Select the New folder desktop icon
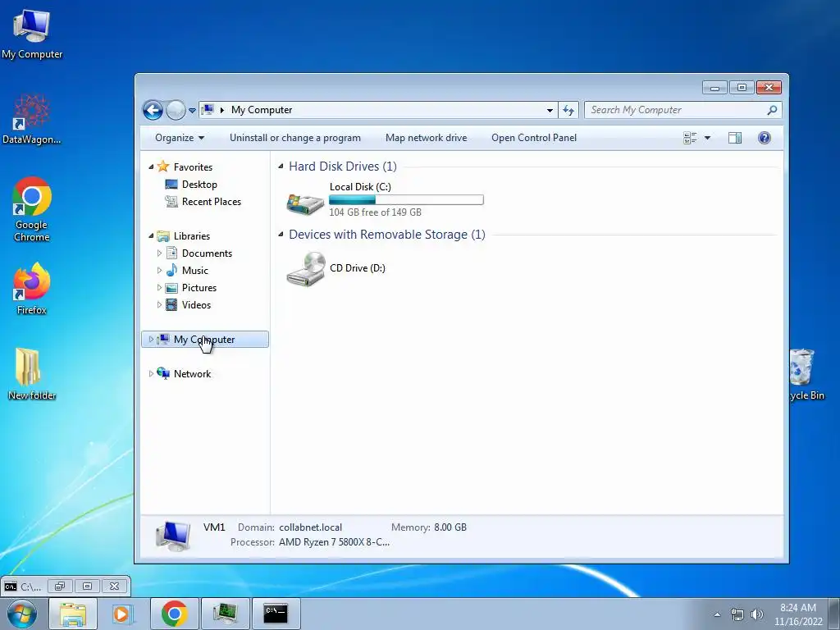 (32, 374)
